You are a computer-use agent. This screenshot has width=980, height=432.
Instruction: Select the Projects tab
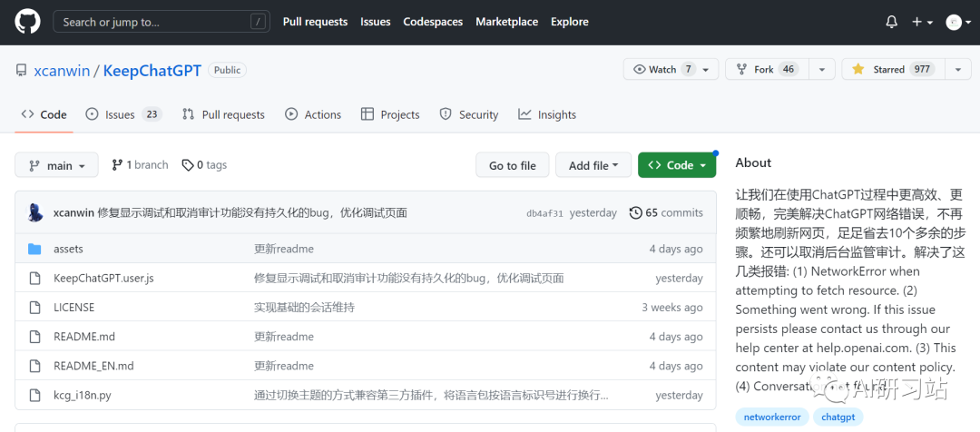[390, 114]
